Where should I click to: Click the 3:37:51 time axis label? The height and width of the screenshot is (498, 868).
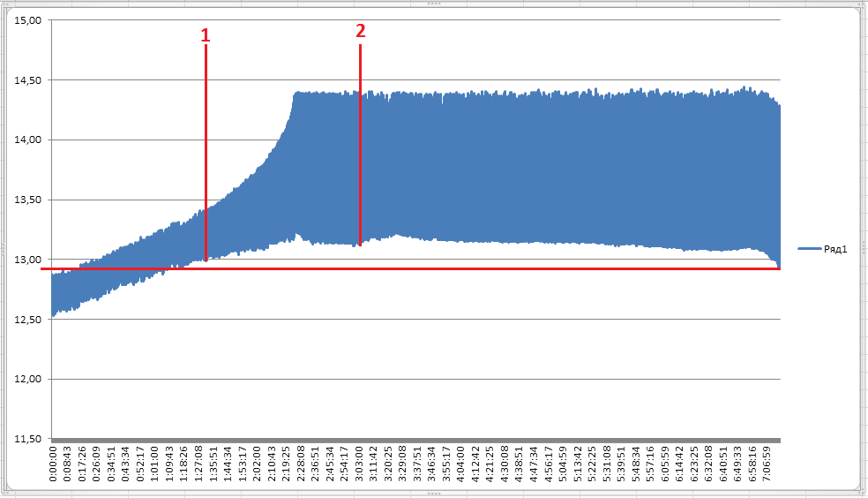(x=417, y=464)
